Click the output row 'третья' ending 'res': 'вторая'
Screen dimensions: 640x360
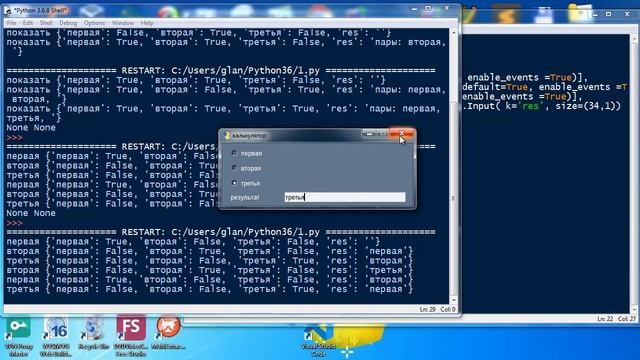point(210,260)
